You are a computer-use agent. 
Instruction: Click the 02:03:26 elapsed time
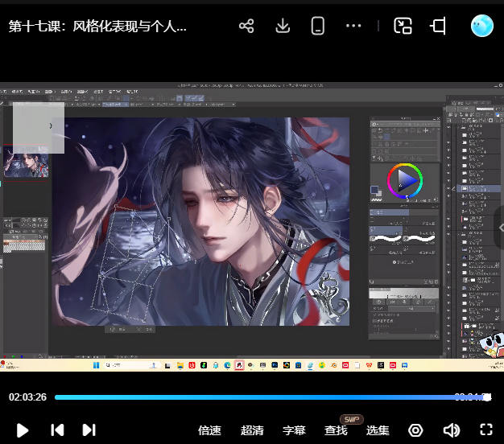pyautogui.click(x=27, y=397)
